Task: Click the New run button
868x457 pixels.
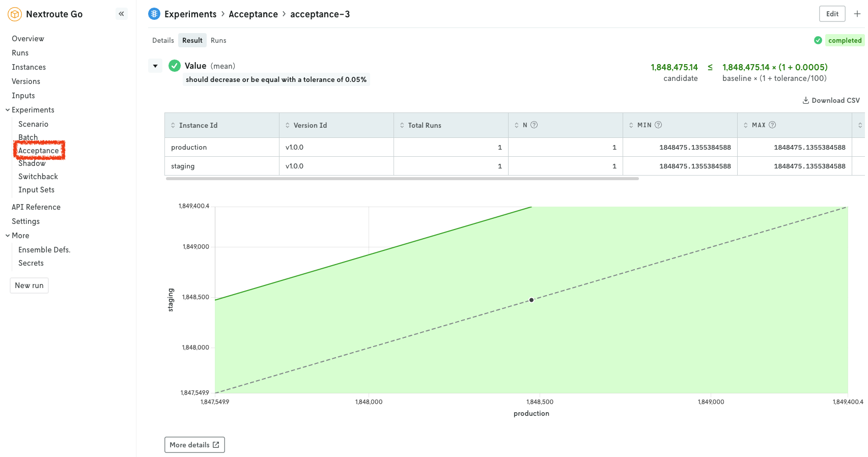Action: pos(29,285)
